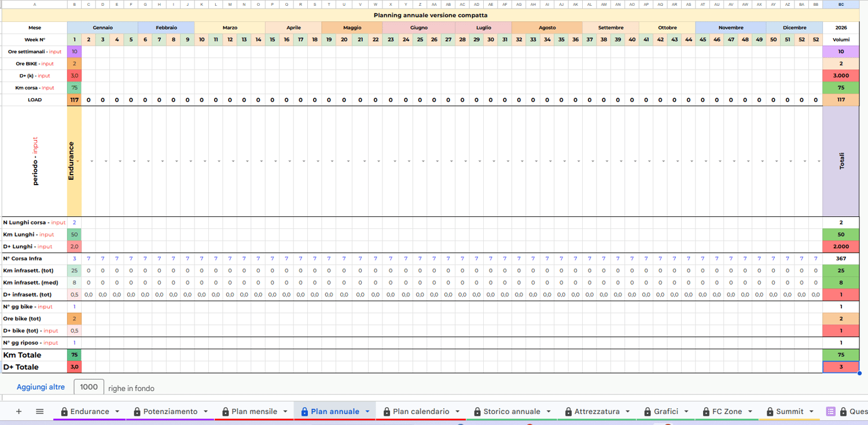
Task: Select the Agosto month header cell
Action: coord(547,28)
